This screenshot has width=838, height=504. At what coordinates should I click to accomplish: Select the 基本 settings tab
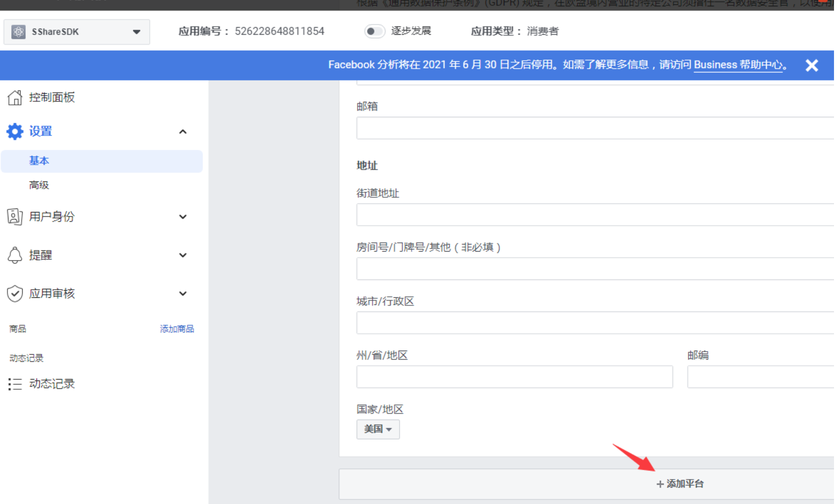click(39, 161)
